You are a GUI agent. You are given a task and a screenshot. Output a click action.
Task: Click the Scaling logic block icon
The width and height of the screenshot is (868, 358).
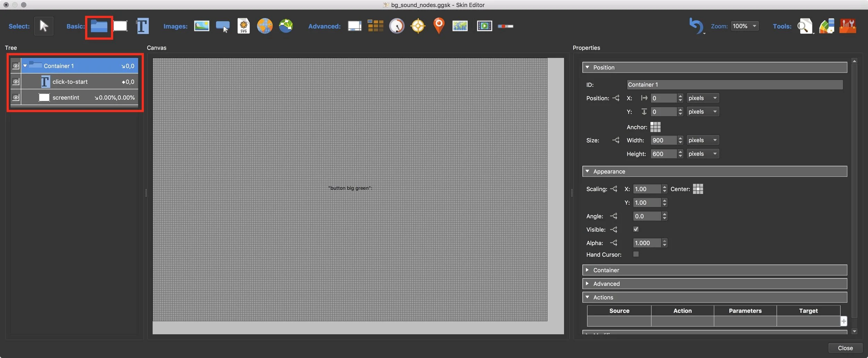pyautogui.click(x=614, y=189)
